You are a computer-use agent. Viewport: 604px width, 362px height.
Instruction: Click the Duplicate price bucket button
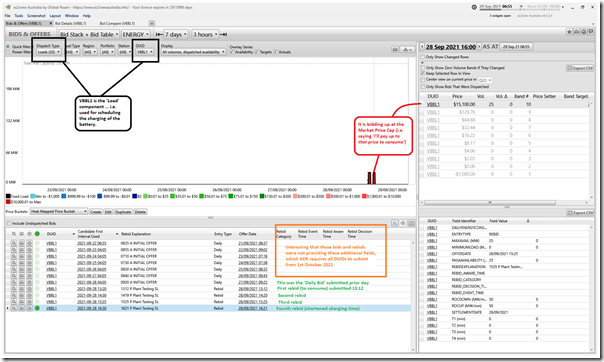[123, 212]
